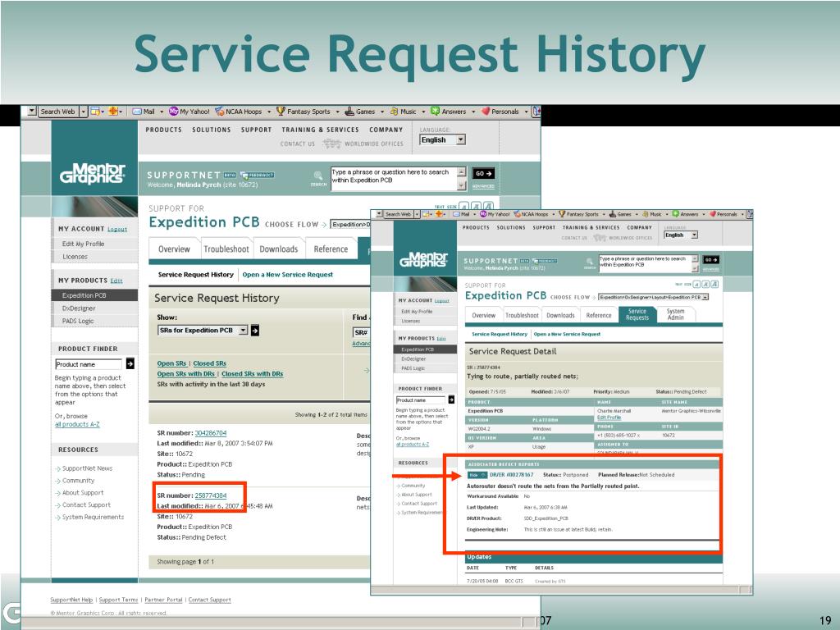Viewport: 840px width, 630px height.
Task: Open SR number 258774384 link
Action: 211,495
